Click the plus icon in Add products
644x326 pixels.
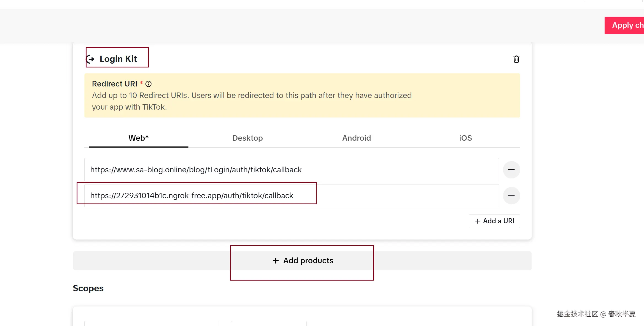pos(275,260)
